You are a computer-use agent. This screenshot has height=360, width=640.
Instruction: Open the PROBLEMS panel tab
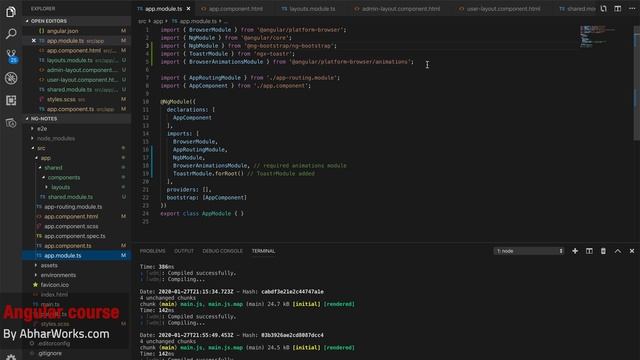pos(153,251)
